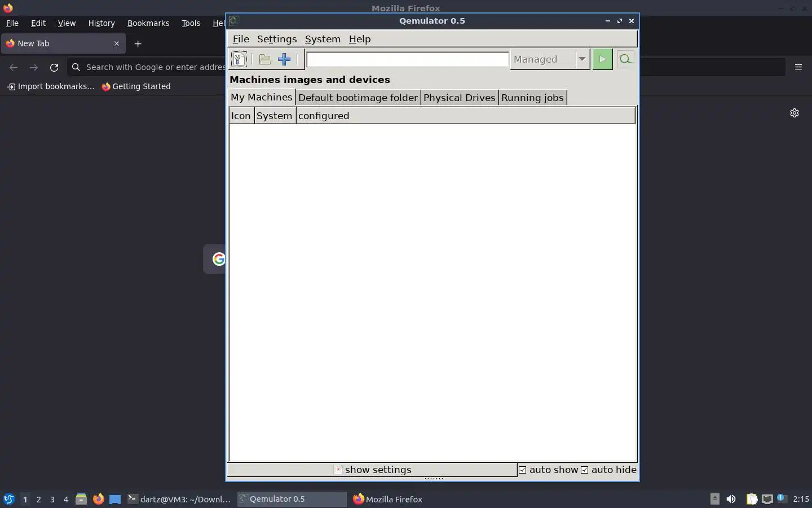This screenshot has width=812, height=508.
Task: Click Google icon shortcut in Firefox page
Action: click(x=218, y=259)
